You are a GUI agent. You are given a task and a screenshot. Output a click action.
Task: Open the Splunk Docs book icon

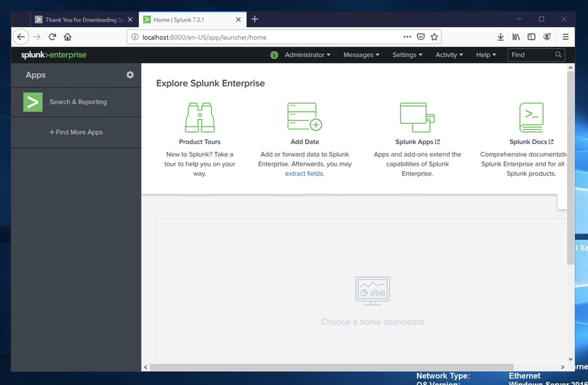pyautogui.click(x=531, y=117)
